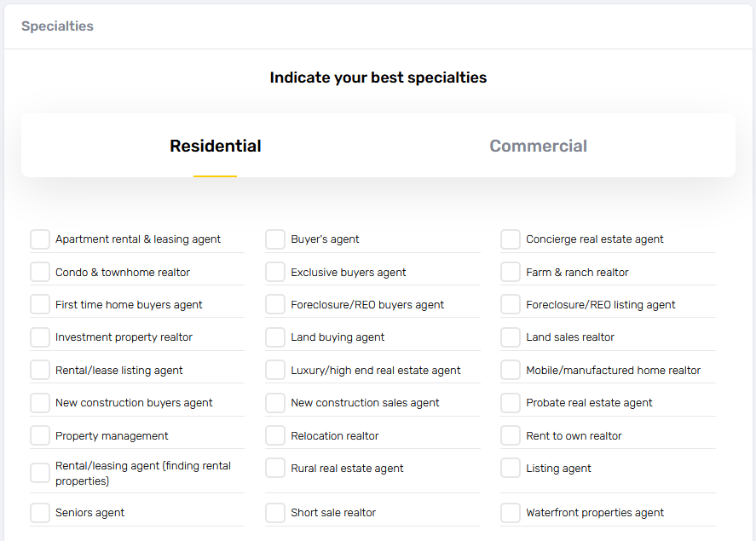The image size is (756, 541).
Task: Mark Rent to own realtor checkbox
Action: tap(511, 436)
